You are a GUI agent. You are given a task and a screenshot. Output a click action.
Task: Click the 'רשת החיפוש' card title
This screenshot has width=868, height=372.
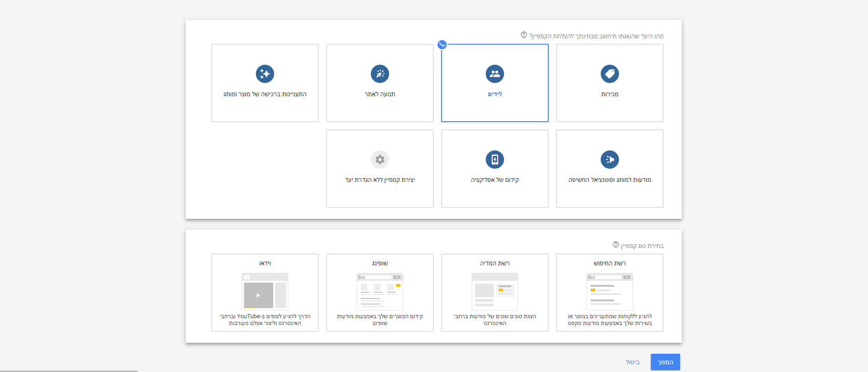tap(610, 263)
